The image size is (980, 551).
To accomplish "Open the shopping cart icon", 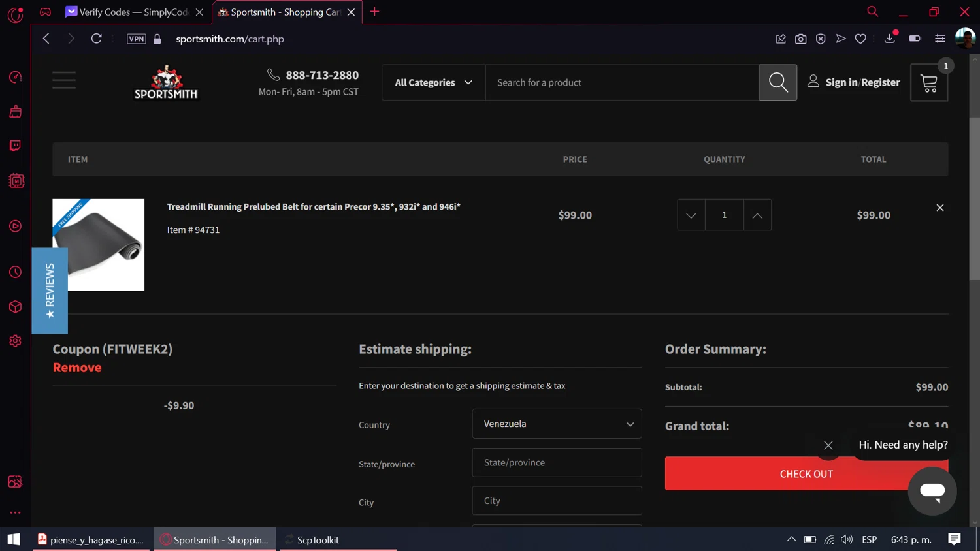I will coord(929,82).
